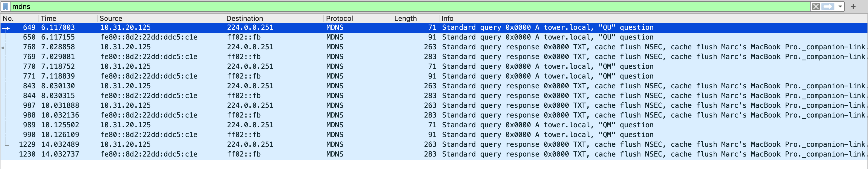Open the recent filters dropdown arrow
868x169 pixels.
click(840, 6)
